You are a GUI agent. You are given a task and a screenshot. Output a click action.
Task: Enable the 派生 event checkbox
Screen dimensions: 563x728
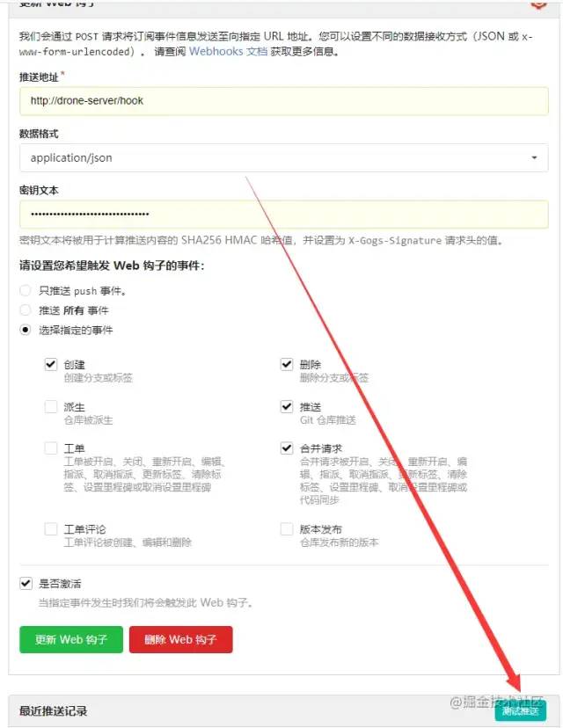pyautogui.click(x=51, y=407)
